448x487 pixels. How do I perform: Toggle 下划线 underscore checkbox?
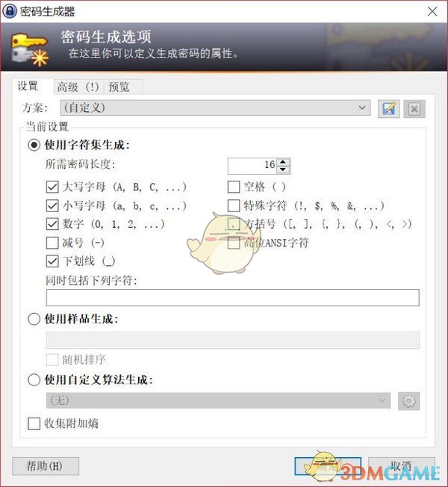tap(52, 261)
